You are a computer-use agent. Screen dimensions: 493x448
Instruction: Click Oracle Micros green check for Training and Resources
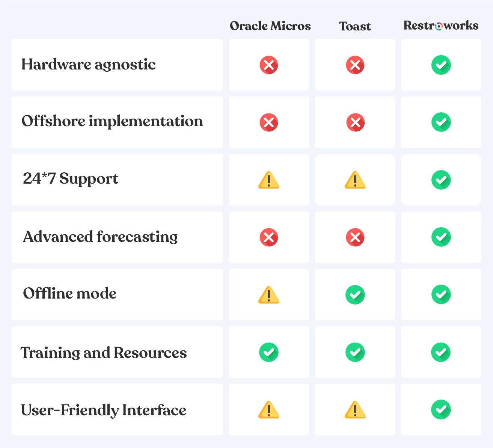pyautogui.click(x=269, y=352)
